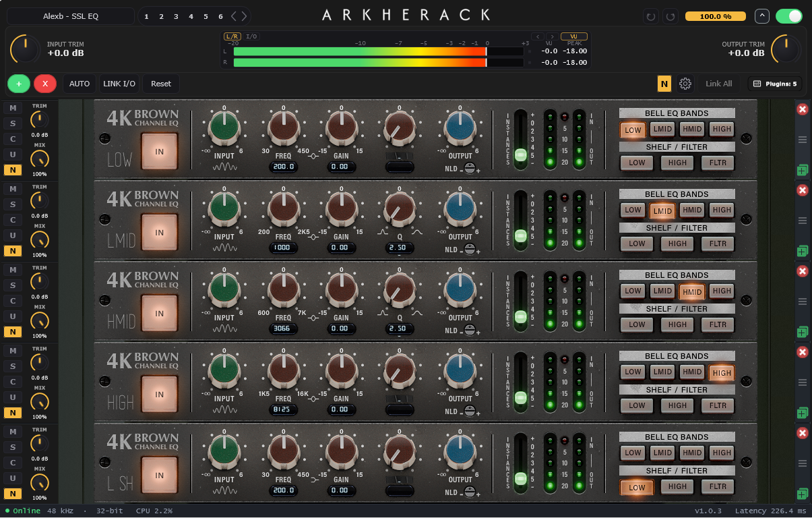This screenshot has height=518, width=812.
Task: Click the LINK I/O button
Action: (x=119, y=84)
